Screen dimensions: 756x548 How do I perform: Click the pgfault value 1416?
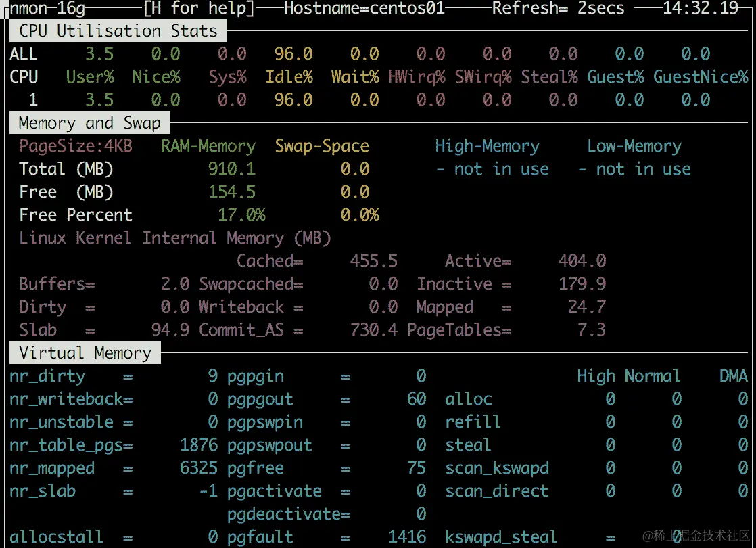point(407,537)
